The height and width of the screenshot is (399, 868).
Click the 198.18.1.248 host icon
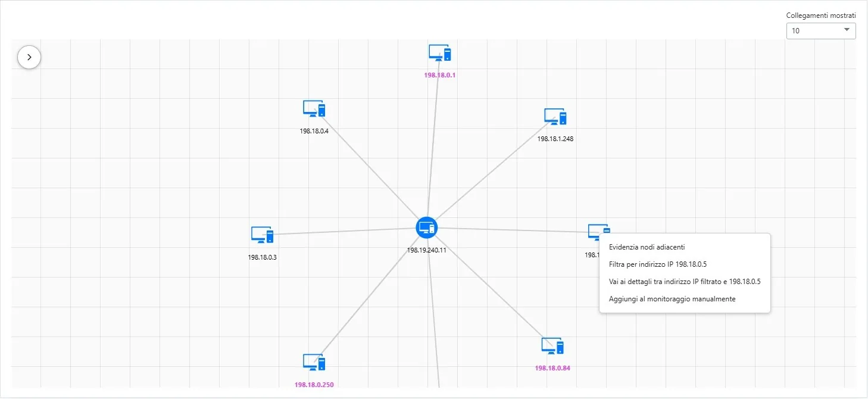pyautogui.click(x=555, y=116)
